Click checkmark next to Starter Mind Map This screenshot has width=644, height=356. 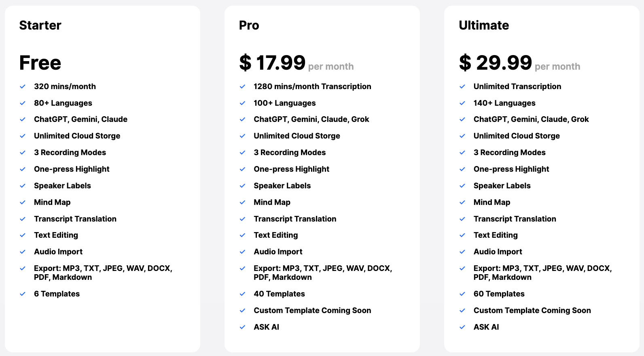tap(23, 203)
